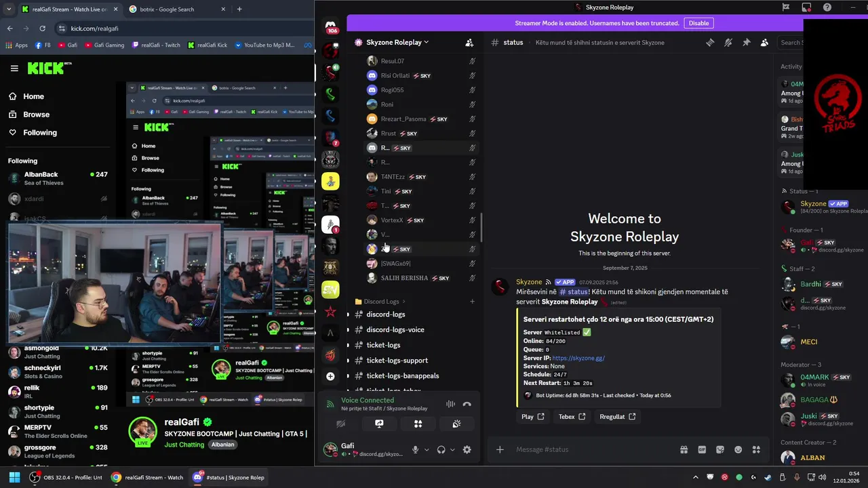This screenshot has width=868, height=488.
Task: Open the emoji picker
Action: point(738,449)
